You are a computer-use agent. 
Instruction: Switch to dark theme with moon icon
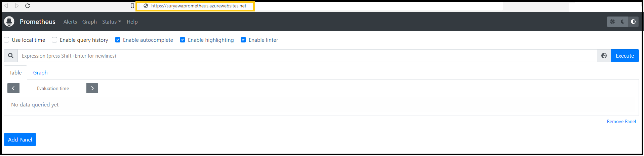pyautogui.click(x=623, y=22)
